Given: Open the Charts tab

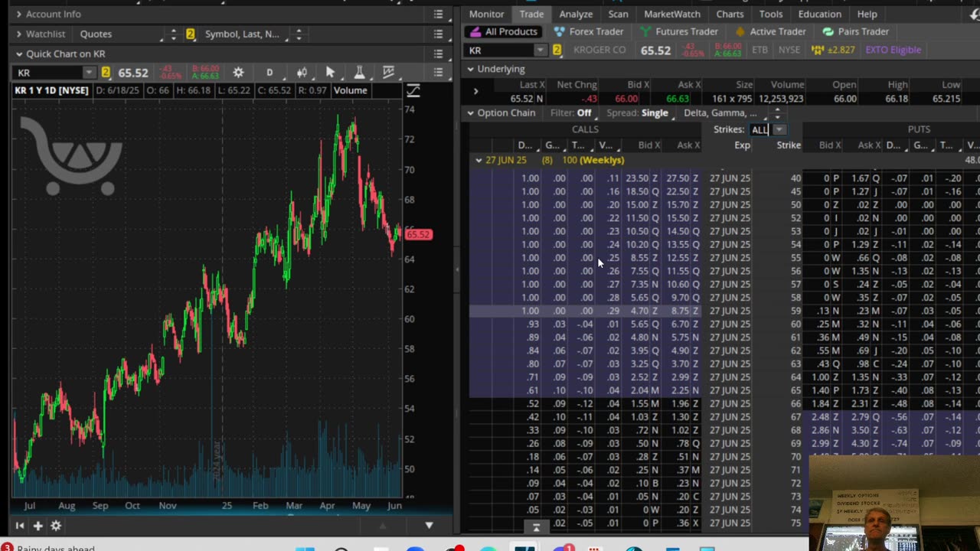Looking at the screenshot, I should click(x=730, y=14).
